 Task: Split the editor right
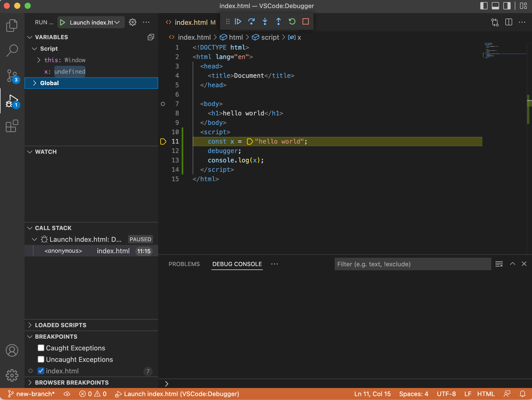pyautogui.click(x=509, y=22)
